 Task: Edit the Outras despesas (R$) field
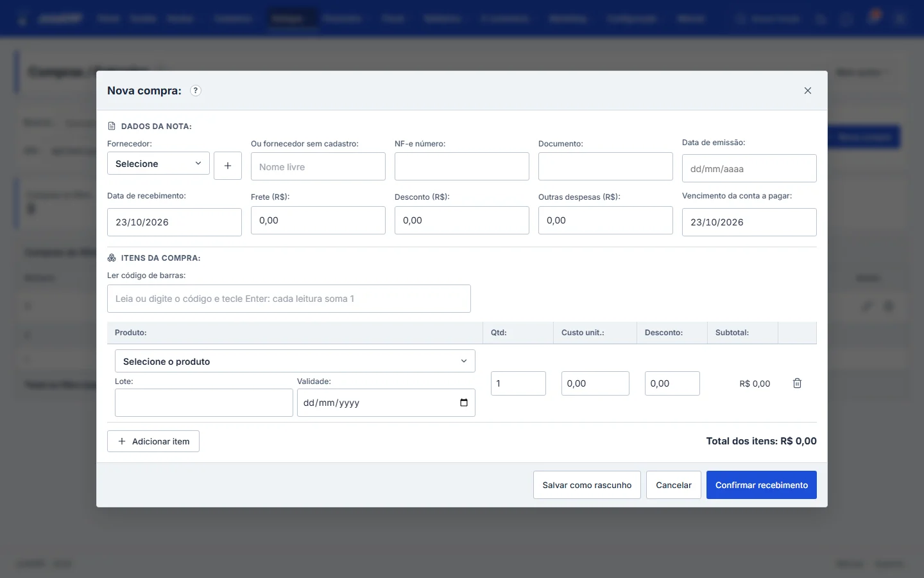click(606, 220)
